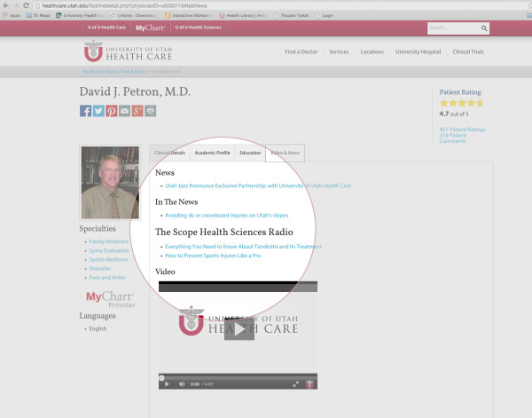Open the Services menu
The width and height of the screenshot is (532, 418).
(339, 51)
